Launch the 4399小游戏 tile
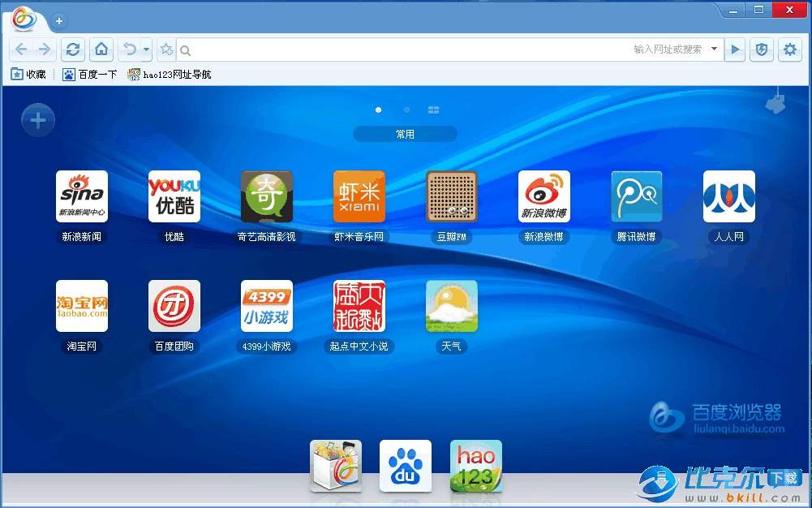Viewport: 812px width, 508px height. coord(267,306)
